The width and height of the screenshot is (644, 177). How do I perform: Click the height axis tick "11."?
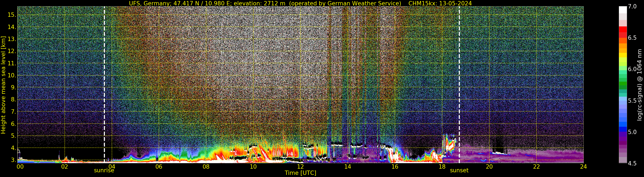[x=12, y=63]
